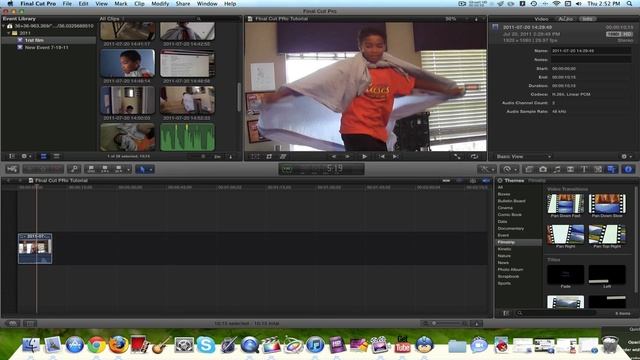
Task: Open the File menu
Action: (67, 4)
